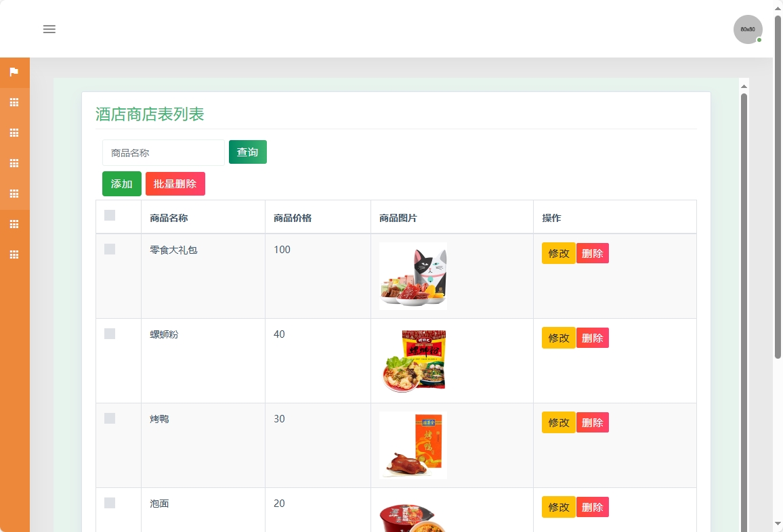Open the hamburger navigation menu icon
The height and width of the screenshot is (532, 783).
pyautogui.click(x=49, y=29)
